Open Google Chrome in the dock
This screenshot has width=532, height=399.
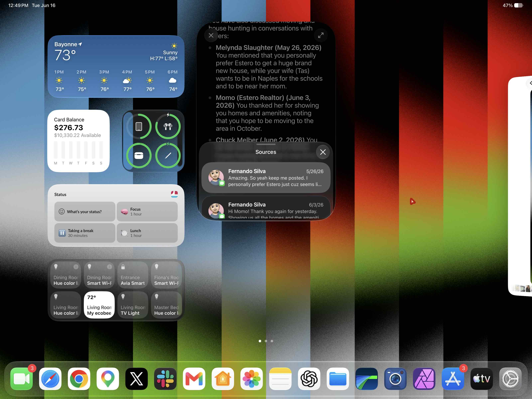79,379
